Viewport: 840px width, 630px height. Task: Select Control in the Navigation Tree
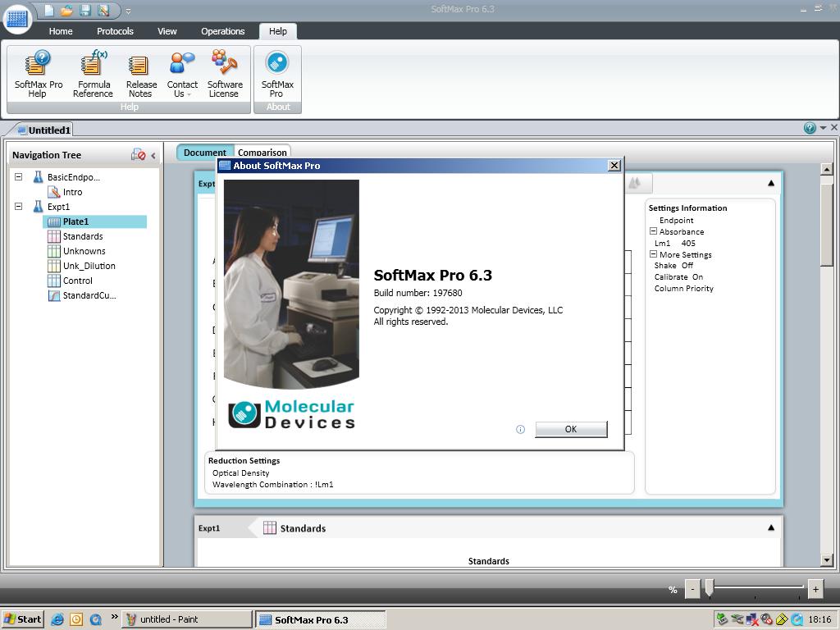71,281
